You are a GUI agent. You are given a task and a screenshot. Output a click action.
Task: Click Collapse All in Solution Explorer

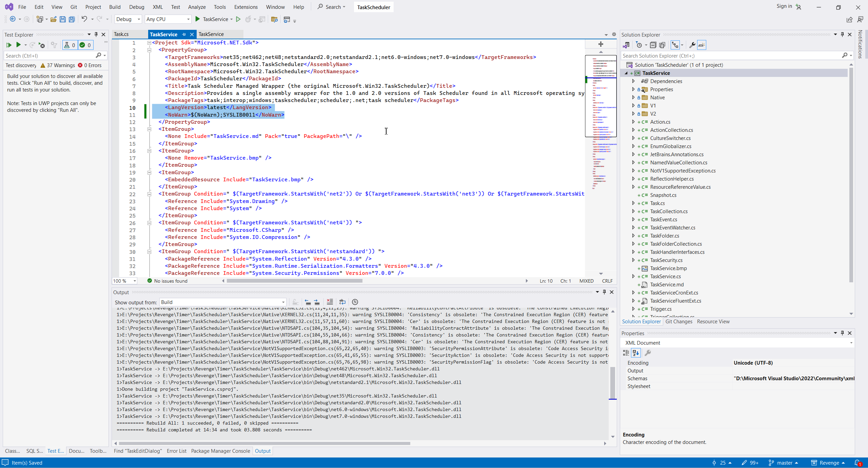click(653, 45)
